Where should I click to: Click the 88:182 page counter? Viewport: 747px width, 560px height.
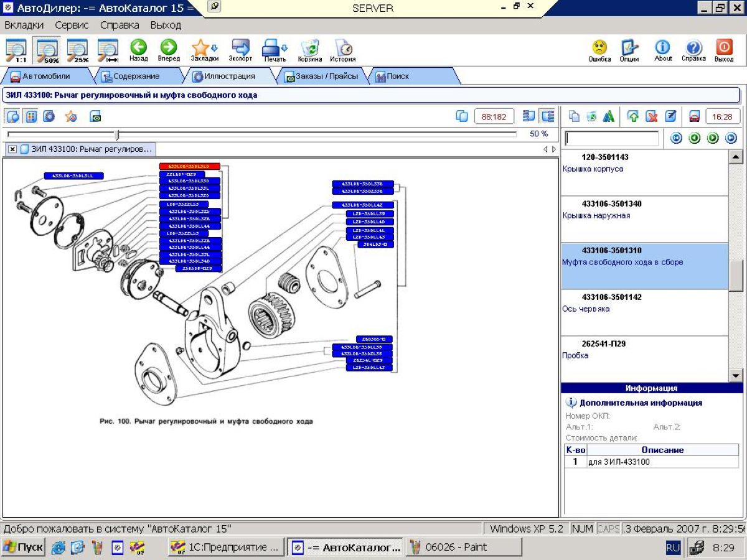[494, 116]
